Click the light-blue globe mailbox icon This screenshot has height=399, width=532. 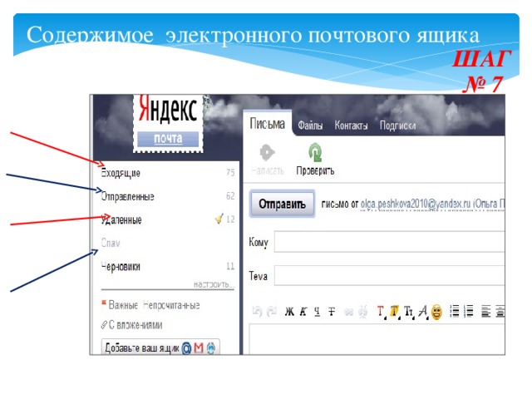(211, 348)
